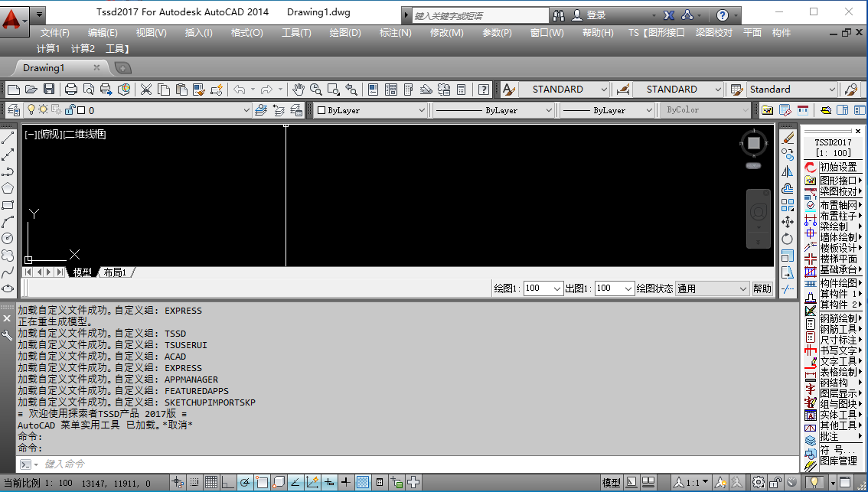868x492 pixels.
Task: Open the 标注(N) menu
Action: point(395,33)
